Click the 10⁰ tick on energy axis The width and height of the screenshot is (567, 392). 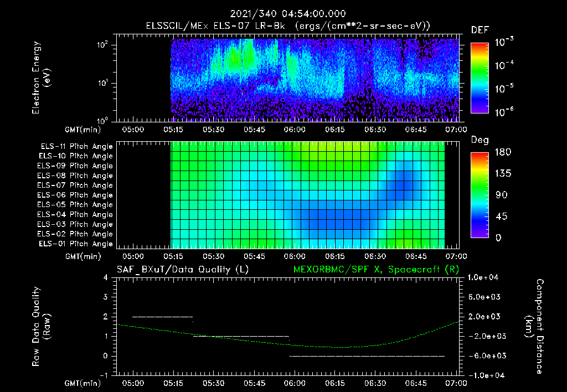(102, 120)
